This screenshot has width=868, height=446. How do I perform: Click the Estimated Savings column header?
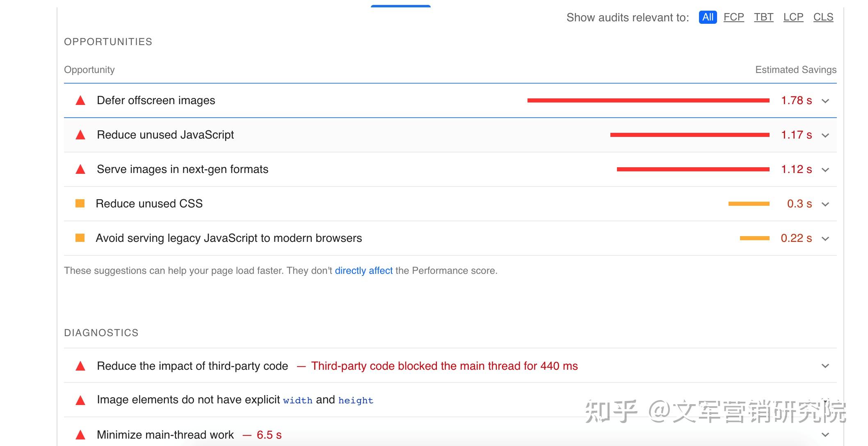point(796,70)
